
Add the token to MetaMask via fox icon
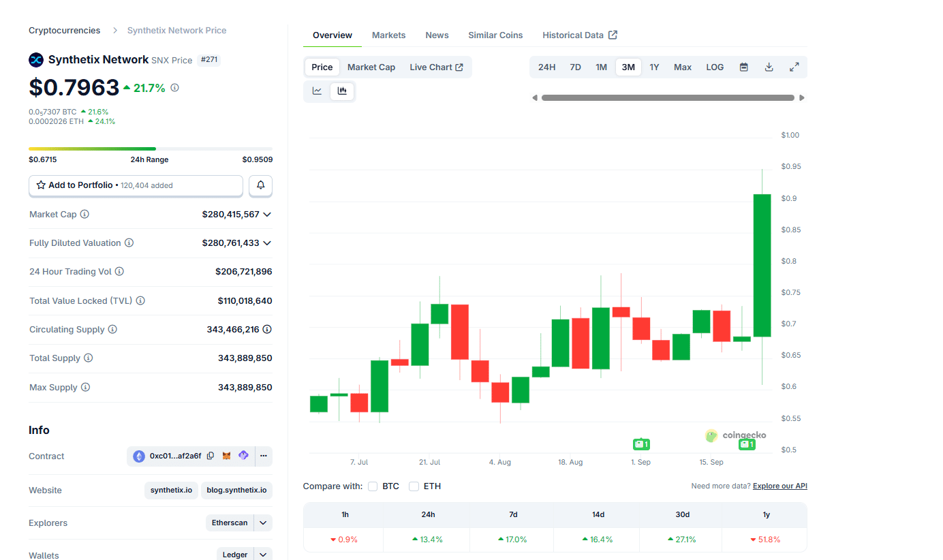(227, 456)
